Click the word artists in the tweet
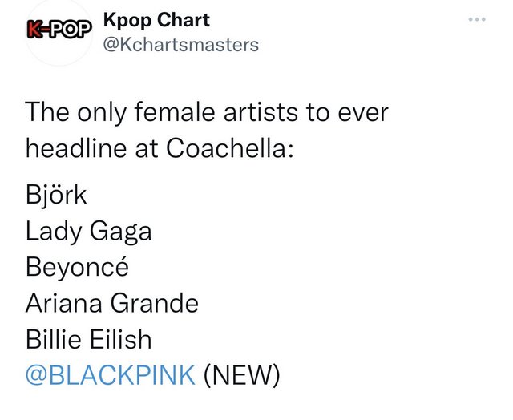Screen dimensions: 513x420 pyautogui.click(x=261, y=112)
